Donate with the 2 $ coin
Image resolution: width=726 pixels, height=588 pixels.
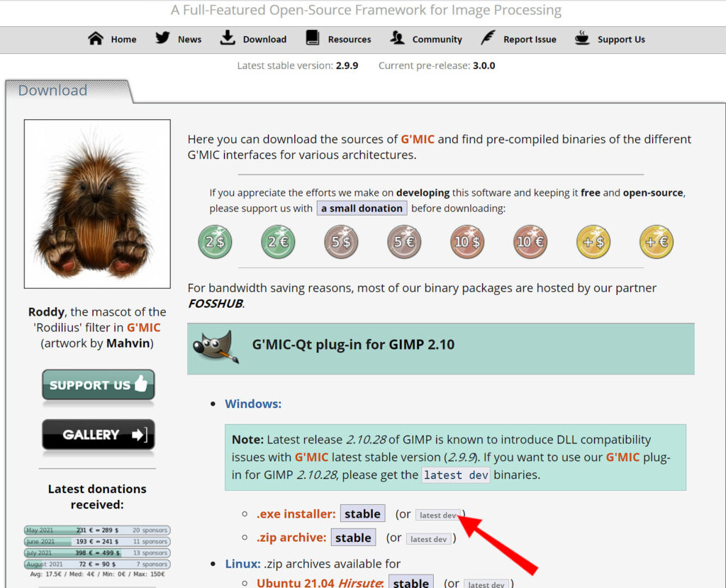(215, 242)
